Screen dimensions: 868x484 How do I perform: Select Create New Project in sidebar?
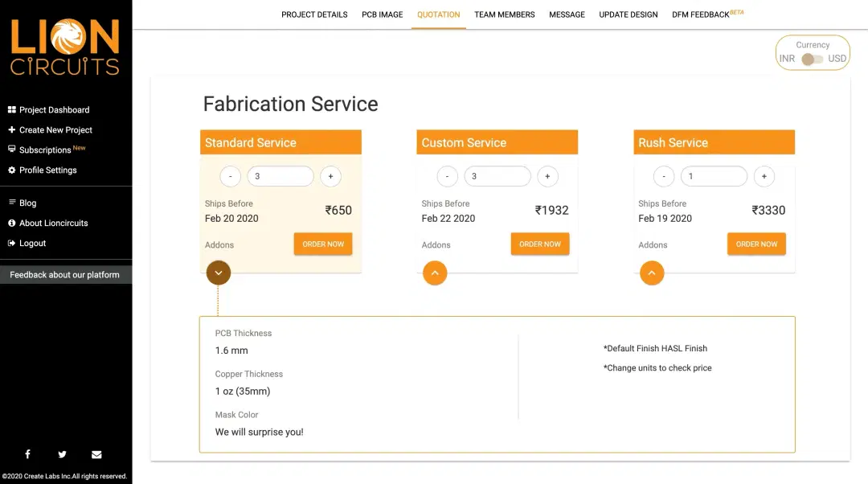tap(55, 130)
